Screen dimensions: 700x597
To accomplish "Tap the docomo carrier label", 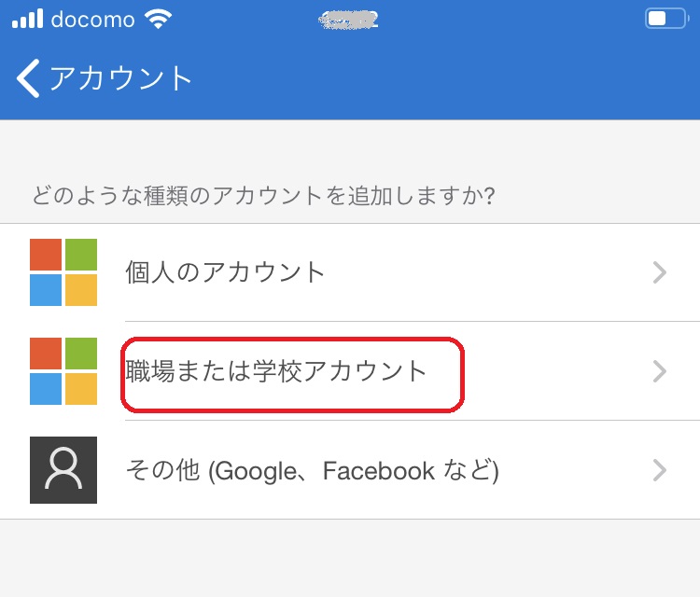I will click(92, 21).
